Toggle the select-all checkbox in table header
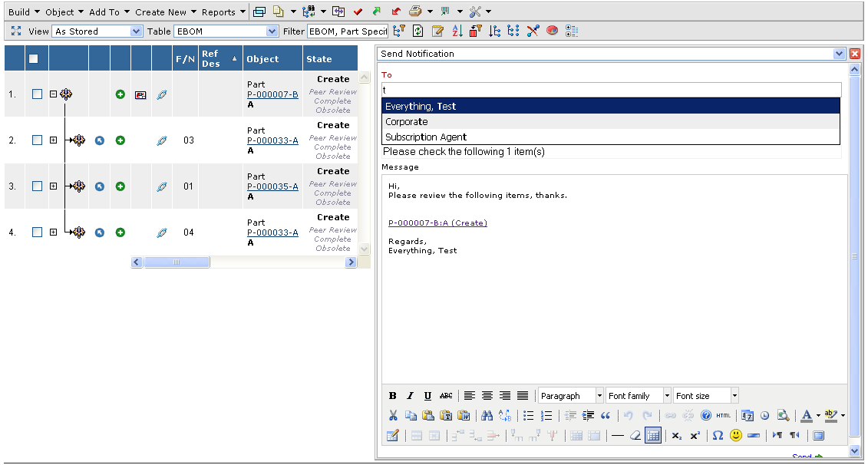868x465 pixels. click(x=33, y=59)
